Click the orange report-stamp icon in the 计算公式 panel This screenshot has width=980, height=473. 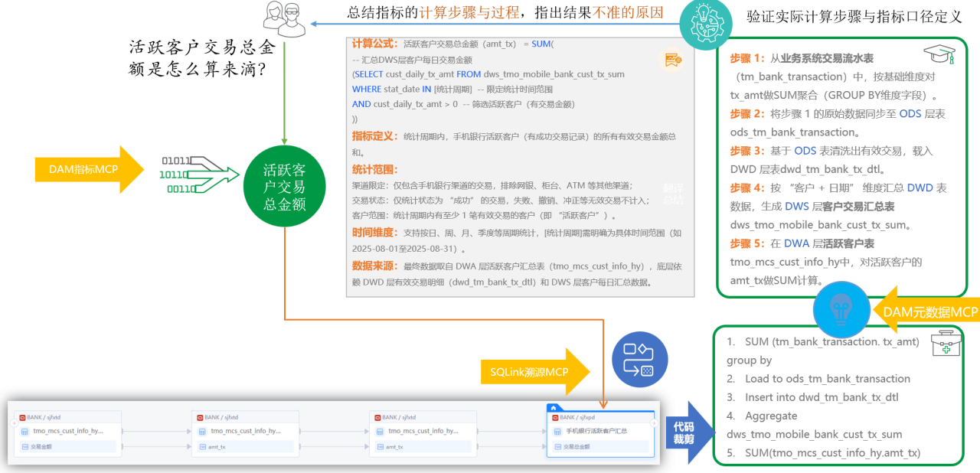coord(671,59)
